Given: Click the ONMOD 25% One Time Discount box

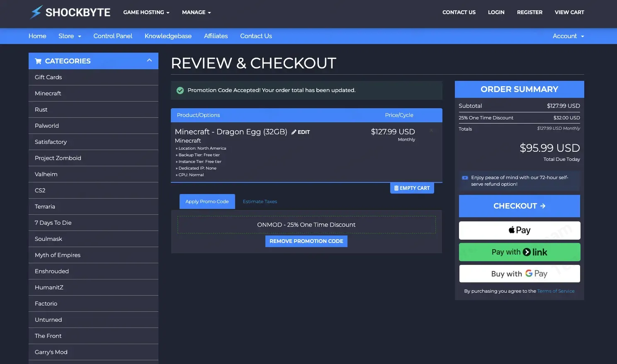Looking at the screenshot, I should [306, 225].
